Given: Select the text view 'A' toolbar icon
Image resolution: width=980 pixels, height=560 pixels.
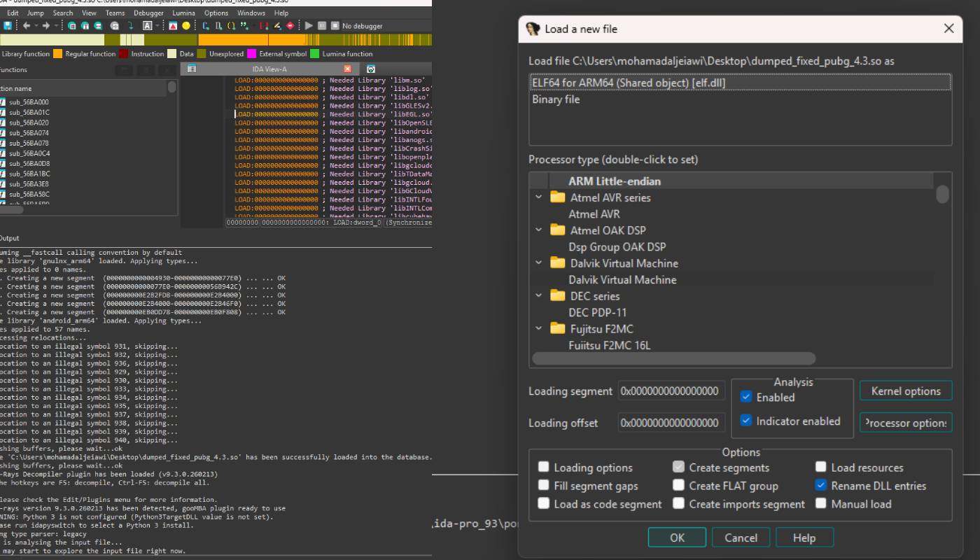Looking at the screenshot, I should point(148,26).
